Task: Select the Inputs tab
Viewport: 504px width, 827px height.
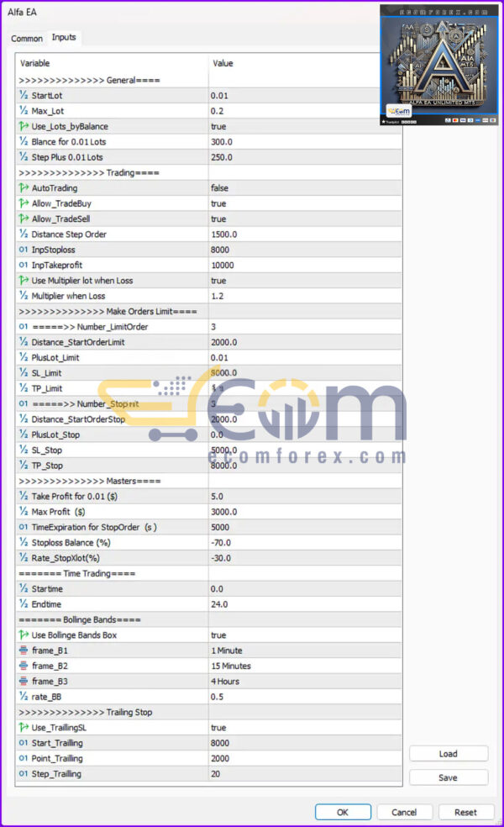Action: coord(64,38)
